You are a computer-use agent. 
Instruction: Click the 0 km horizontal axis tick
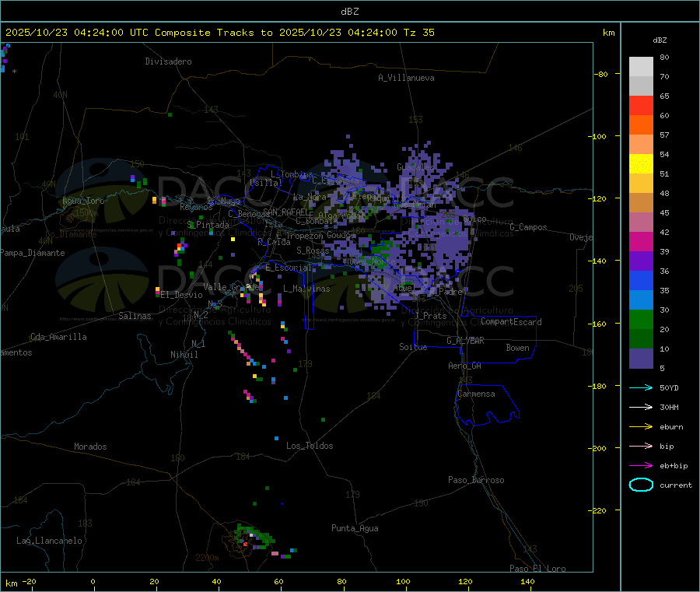click(x=93, y=581)
